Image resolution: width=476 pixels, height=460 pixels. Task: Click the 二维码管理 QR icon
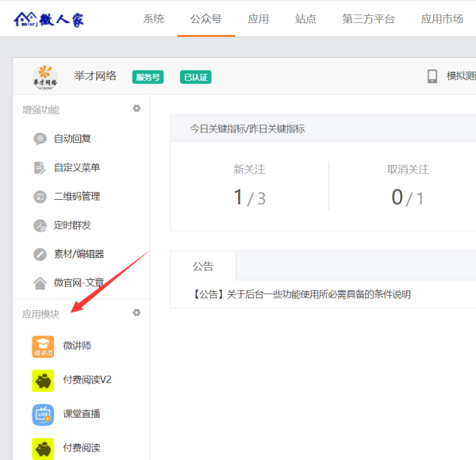40,197
